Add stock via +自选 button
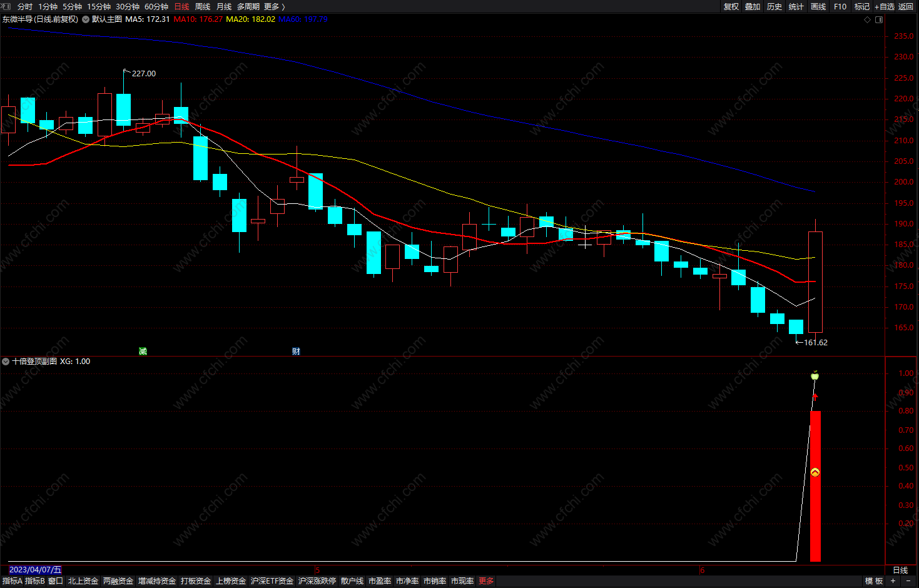 coord(885,6)
